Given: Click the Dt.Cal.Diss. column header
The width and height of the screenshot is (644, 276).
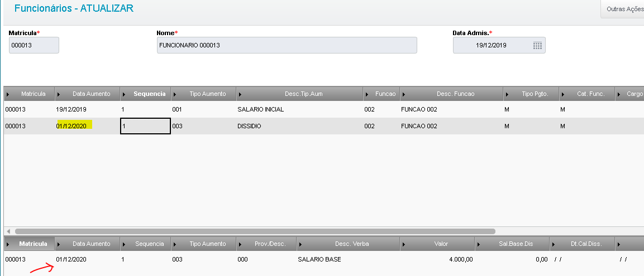Looking at the screenshot, I should pos(583,244).
